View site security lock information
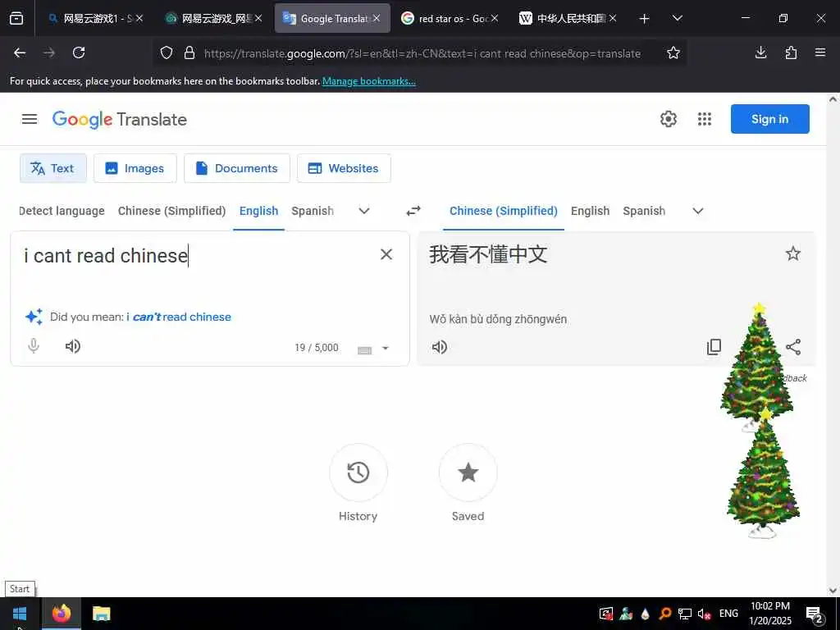 (x=189, y=52)
